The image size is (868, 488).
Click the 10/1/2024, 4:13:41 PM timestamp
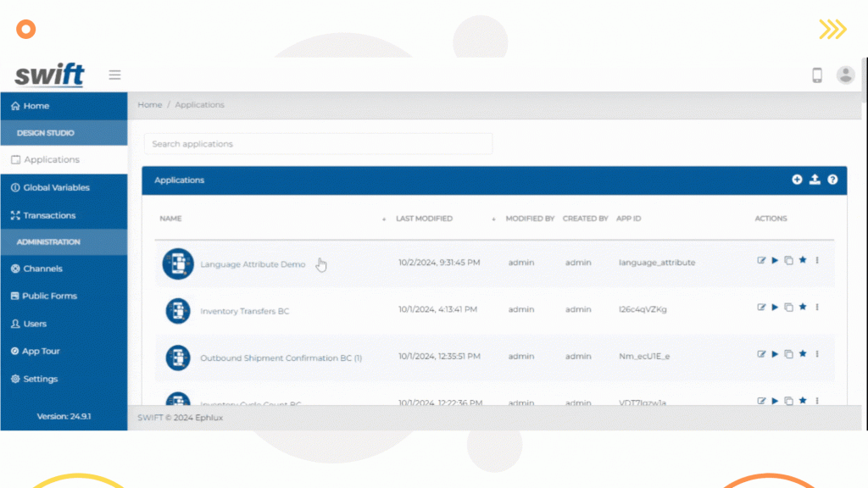click(437, 309)
